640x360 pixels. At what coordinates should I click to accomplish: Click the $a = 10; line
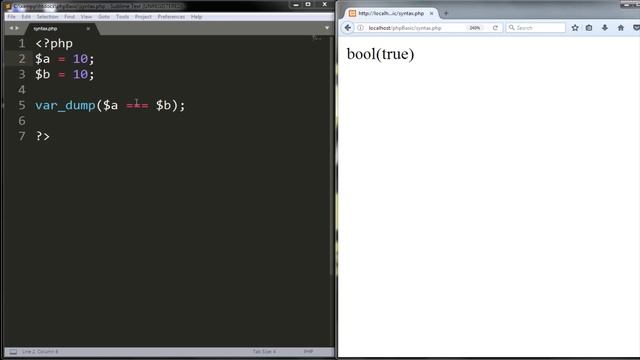point(64,59)
